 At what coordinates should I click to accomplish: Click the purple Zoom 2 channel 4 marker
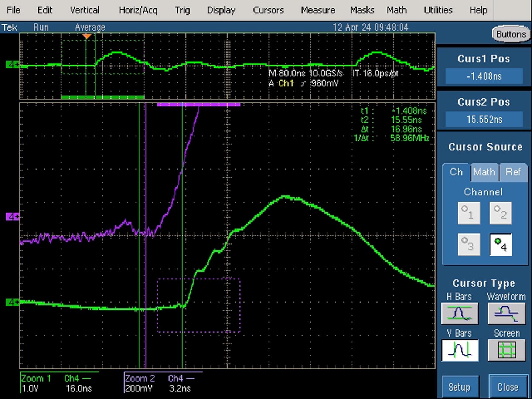coord(12,216)
